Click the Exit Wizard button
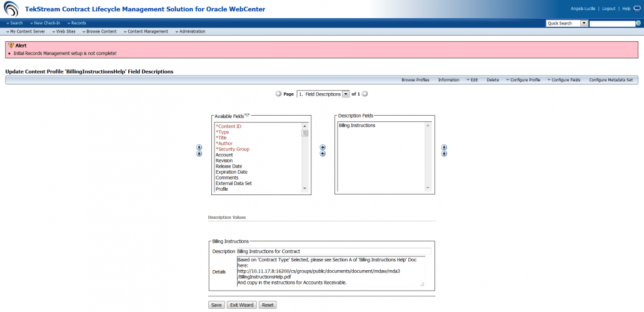This screenshot has width=644, height=312. coord(241,305)
